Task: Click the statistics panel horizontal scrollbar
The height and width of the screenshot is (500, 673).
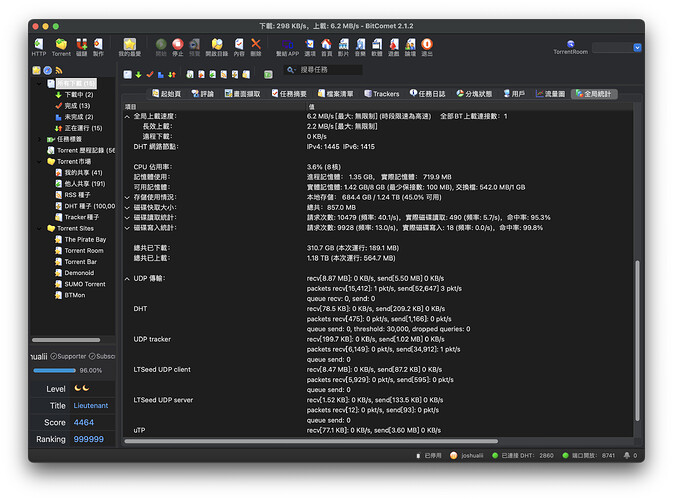Action: click(x=311, y=441)
